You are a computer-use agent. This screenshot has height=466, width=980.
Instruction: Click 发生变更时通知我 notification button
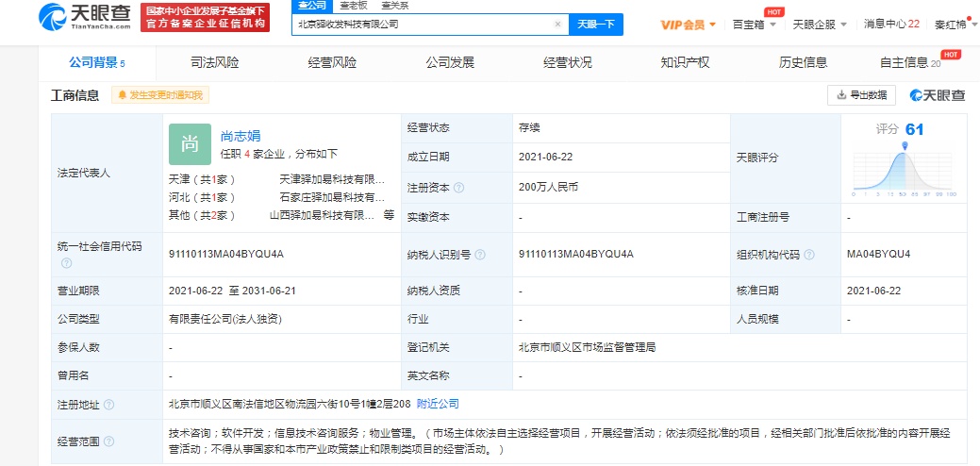tap(160, 95)
